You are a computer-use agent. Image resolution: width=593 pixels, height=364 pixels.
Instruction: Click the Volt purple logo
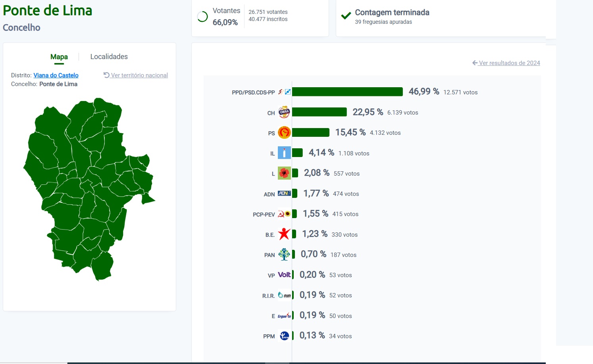[284, 275]
